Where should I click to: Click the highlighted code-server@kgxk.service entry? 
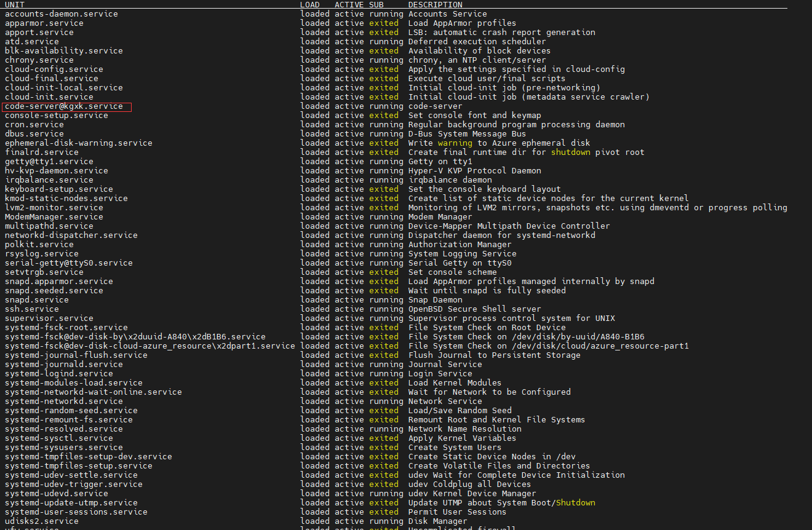(67, 106)
